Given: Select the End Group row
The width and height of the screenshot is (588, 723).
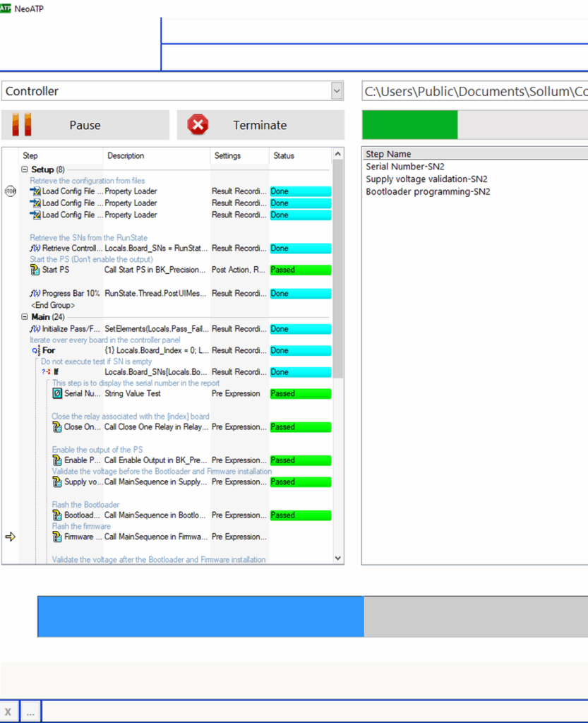Looking at the screenshot, I should point(53,305).
